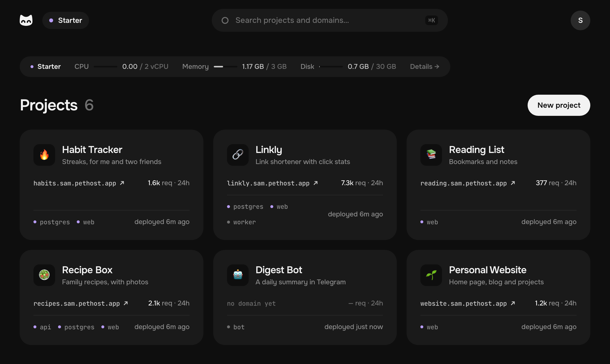The image size is (610, 364).
Task: Select postgres service in Habit Tracker
Action: pos(52,222)
